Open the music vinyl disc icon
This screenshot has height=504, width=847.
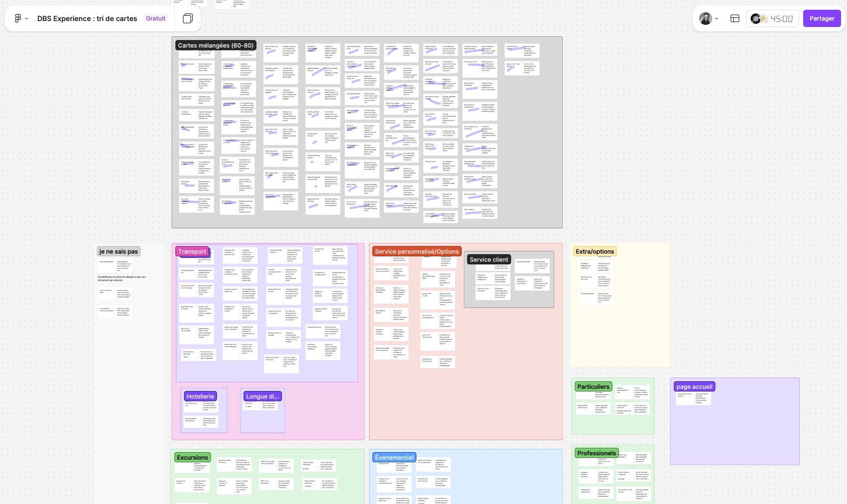(756, 19)
